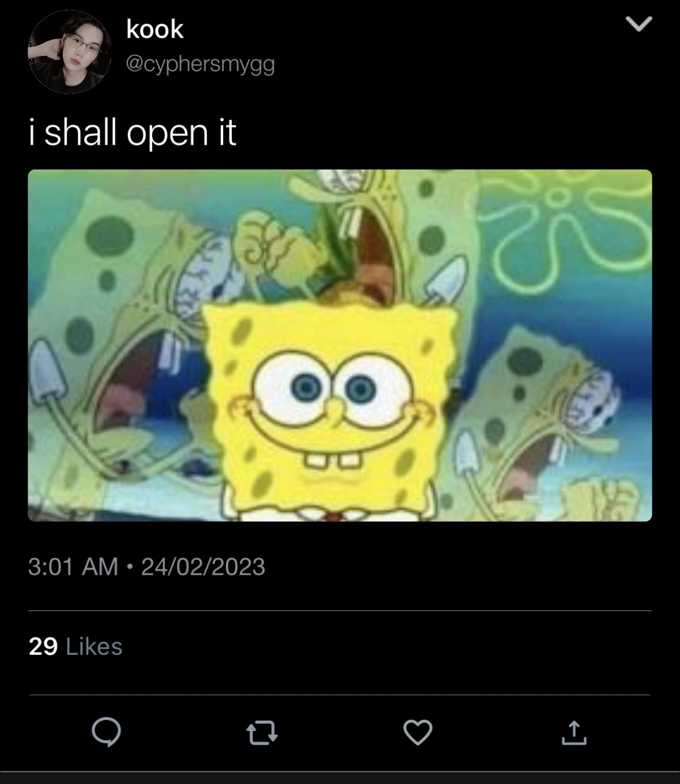Expand the tweet options chevron
Image resolution: width=680 pixels, height=784 pixels.
pos(638,24)
